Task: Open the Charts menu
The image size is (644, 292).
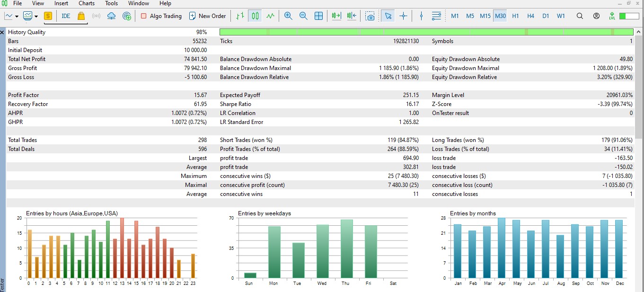Action: coord(87,3)
